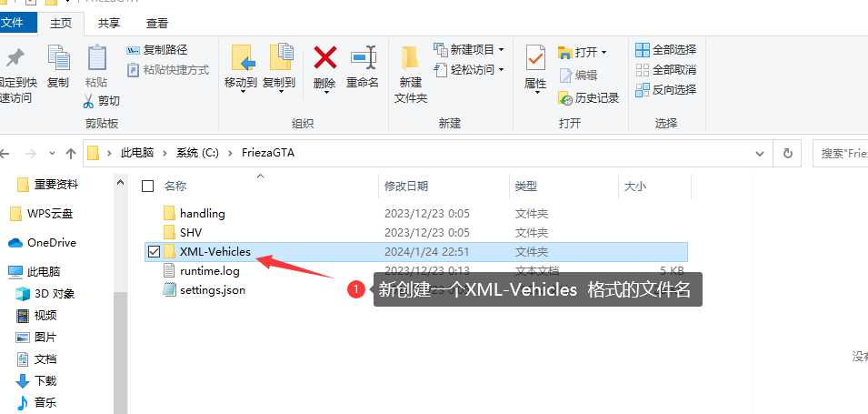
Task: Uncheck the XML-Vehicles folder checkbox
Action: pos(154,252)
